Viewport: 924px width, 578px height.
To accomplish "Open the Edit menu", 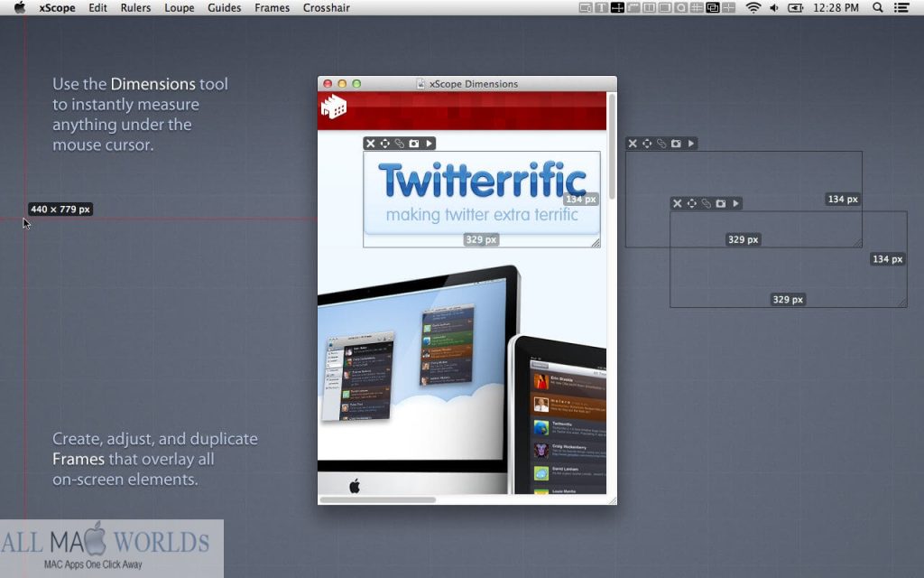I will (97, 7).
